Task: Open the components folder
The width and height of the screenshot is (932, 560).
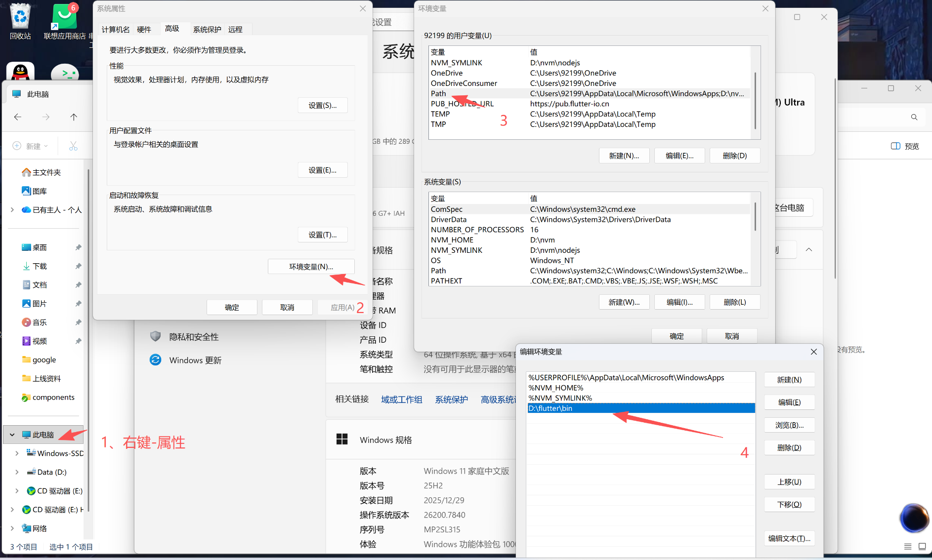Action: point(48,398)
